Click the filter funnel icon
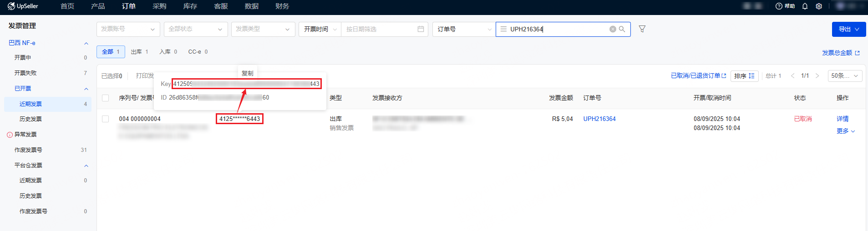This screenshot has width=868, height=231. pos(642,29)
